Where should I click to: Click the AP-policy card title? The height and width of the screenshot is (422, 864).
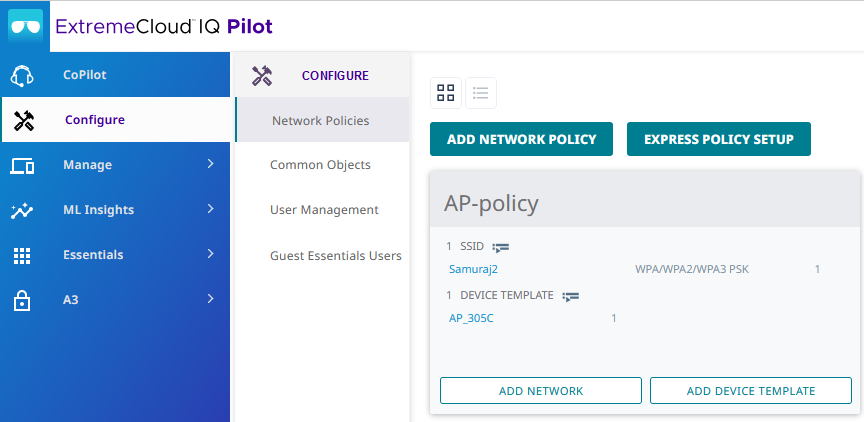(x=491, y=203)
